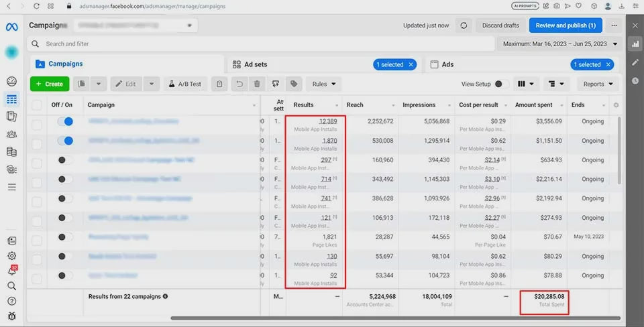Expand the Reports dropdown
Viewport: 644px width, 327px height.
coord(598,84)
